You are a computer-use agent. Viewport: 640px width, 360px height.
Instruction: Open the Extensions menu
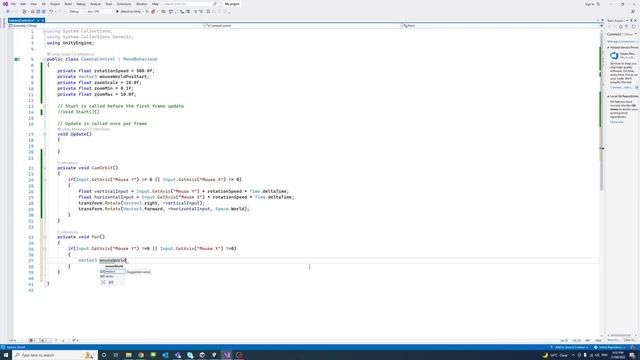click(x=124, y=4)
